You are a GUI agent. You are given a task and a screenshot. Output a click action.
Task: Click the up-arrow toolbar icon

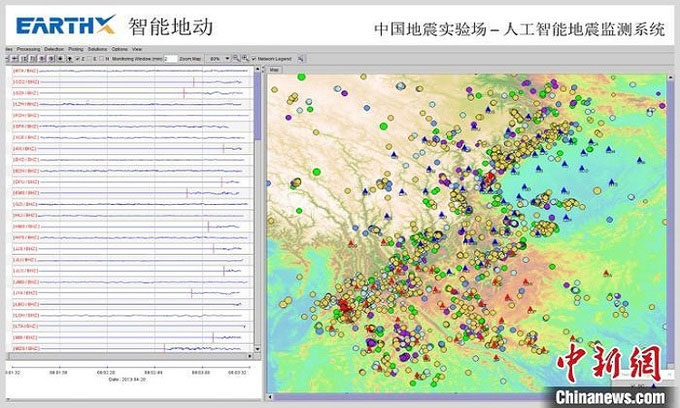69,59
